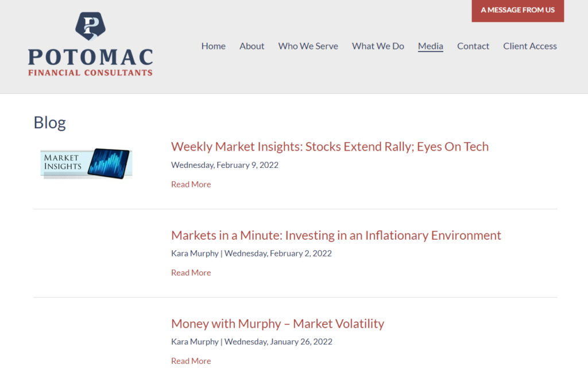Click the Media navigation tab
The width and height of the screenshot is (588, 368).
click(430, 46)
